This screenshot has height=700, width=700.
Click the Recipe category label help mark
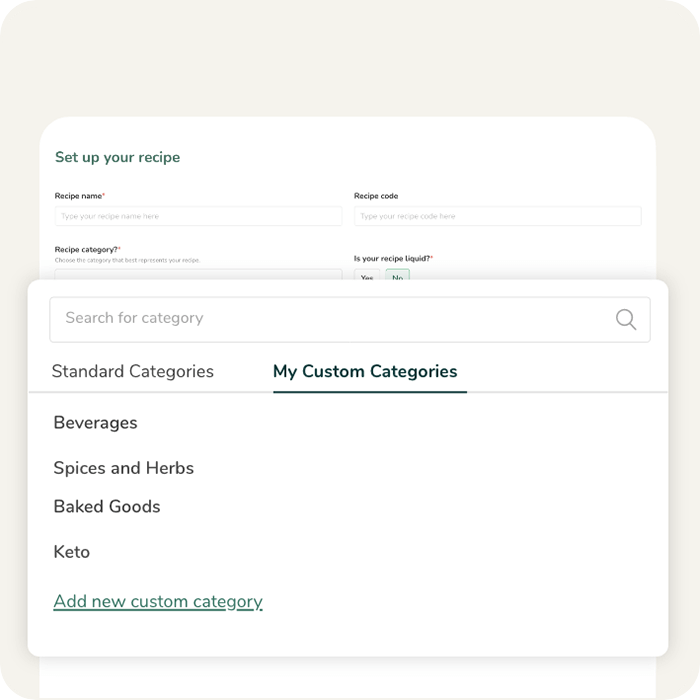(116, 248)
